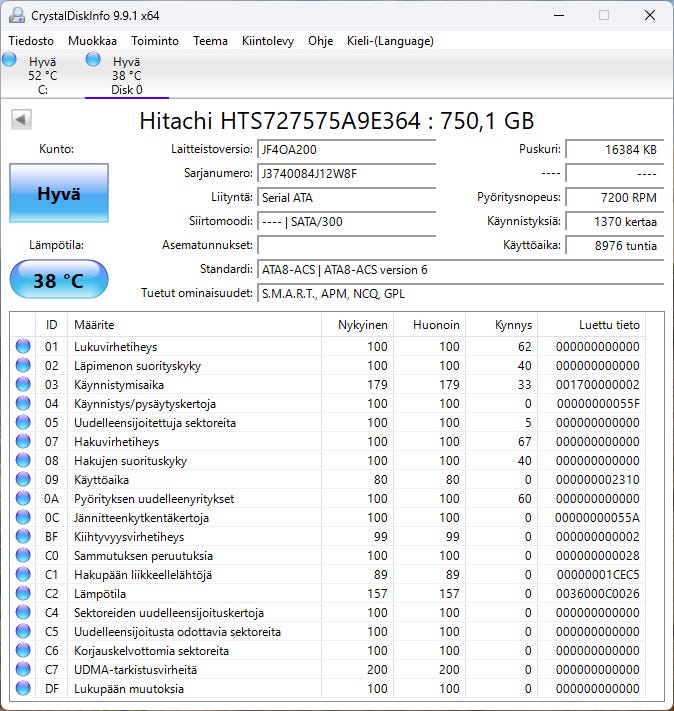Click the Määrite column header

tap(194, 325)
